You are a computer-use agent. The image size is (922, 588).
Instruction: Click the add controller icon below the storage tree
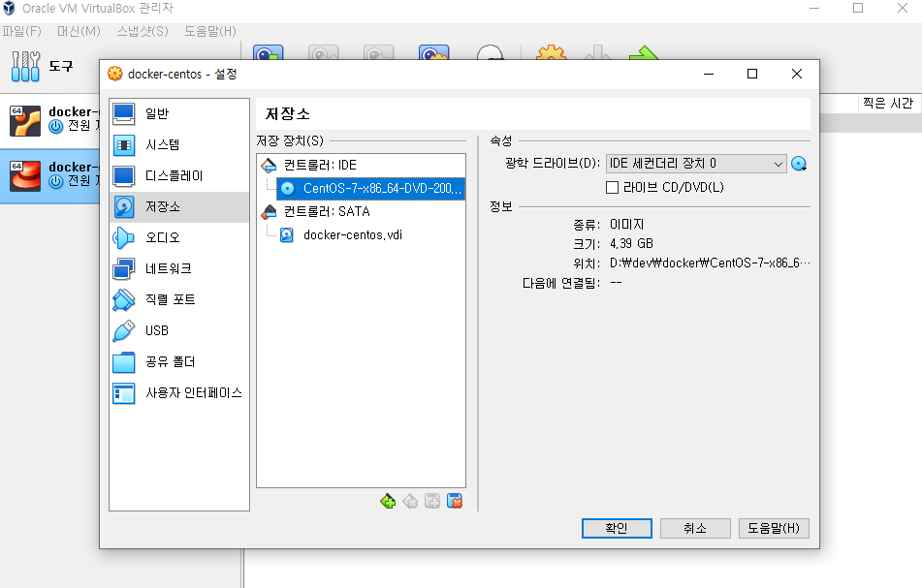pos(388,501)
